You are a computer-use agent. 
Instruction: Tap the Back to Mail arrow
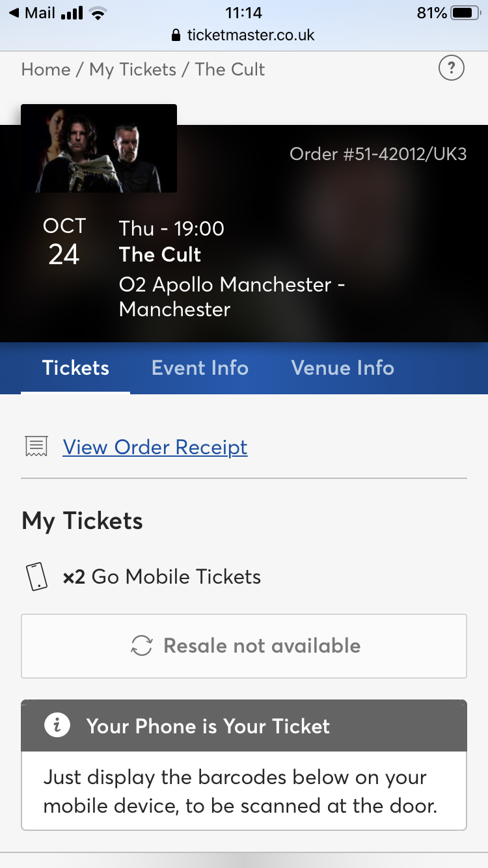point(14,13)
